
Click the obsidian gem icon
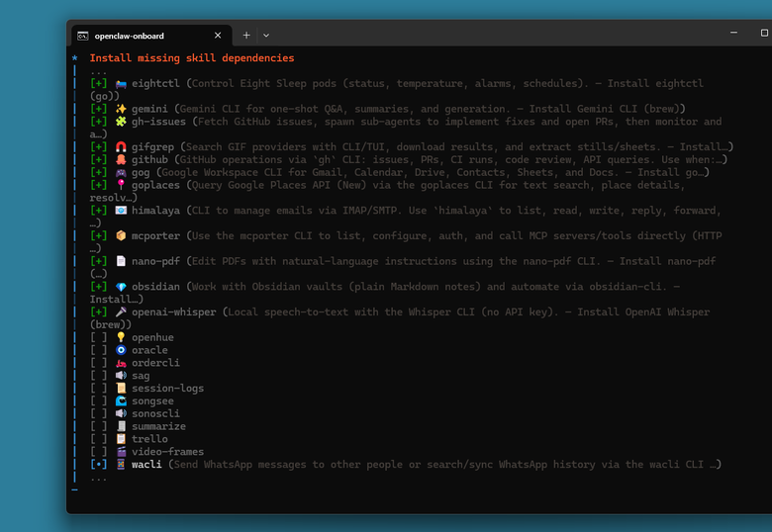121,287
